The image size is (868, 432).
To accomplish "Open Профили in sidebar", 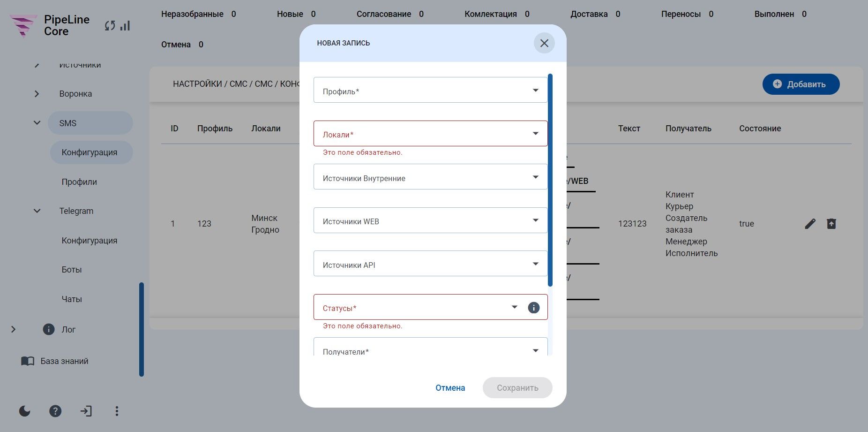I will click(79, 182).
